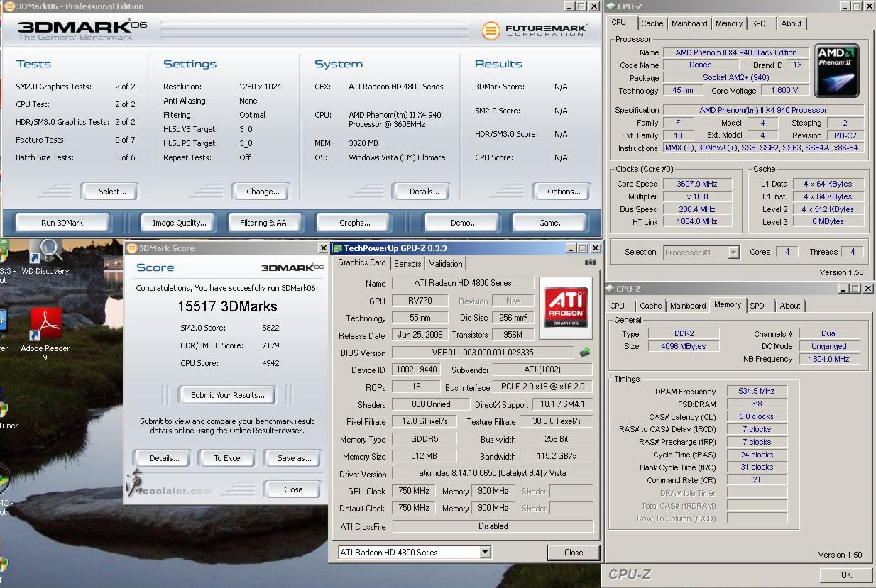Click the Close button in GPU-Z

tap(574, 553)
